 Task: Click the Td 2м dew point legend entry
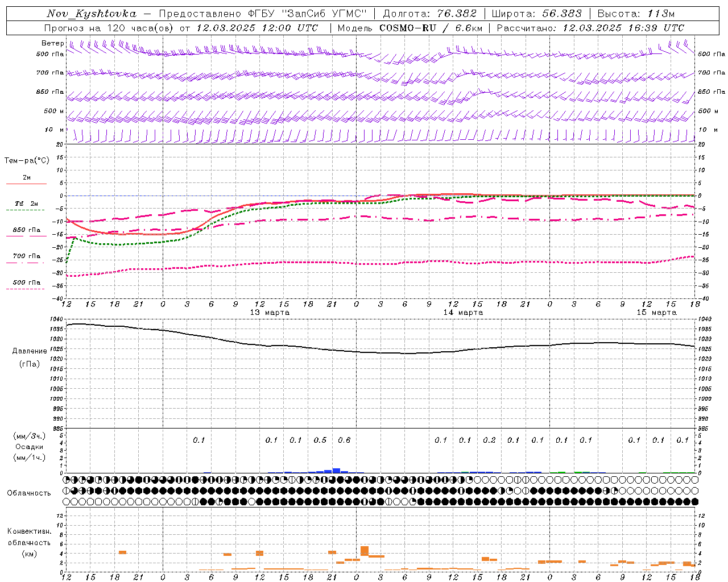26,203
